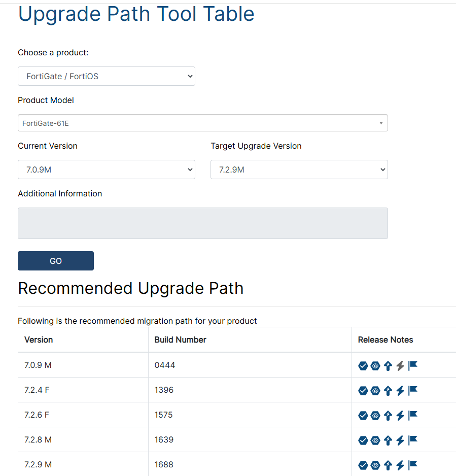The image size is (456, 476).
Task: Select the lightning bolt icon for build 1639
Action: pyautogui.click(x=400, y=440)
